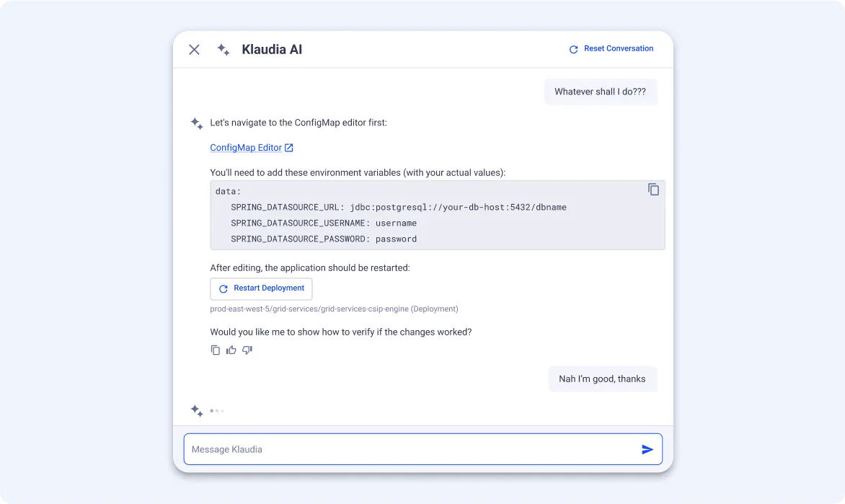Viewport: 845px width, 504px height.
Task: Give the response a thumbs down
Action: 247,350
